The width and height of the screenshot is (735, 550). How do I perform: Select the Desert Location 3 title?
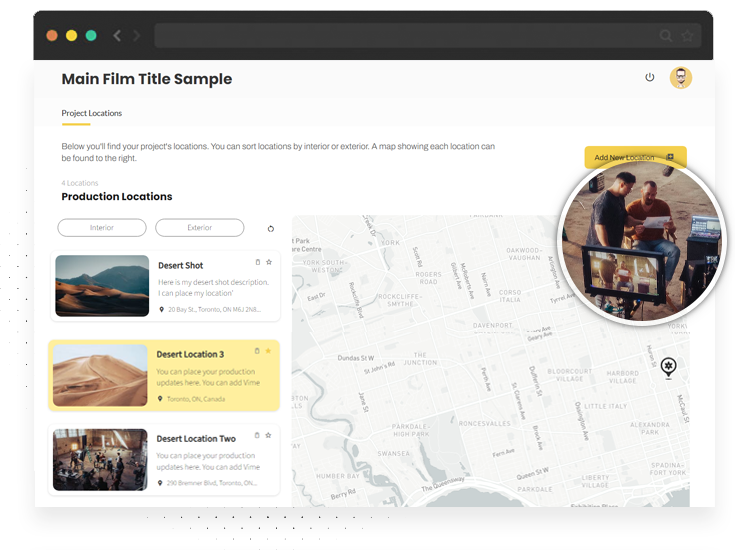190,354
